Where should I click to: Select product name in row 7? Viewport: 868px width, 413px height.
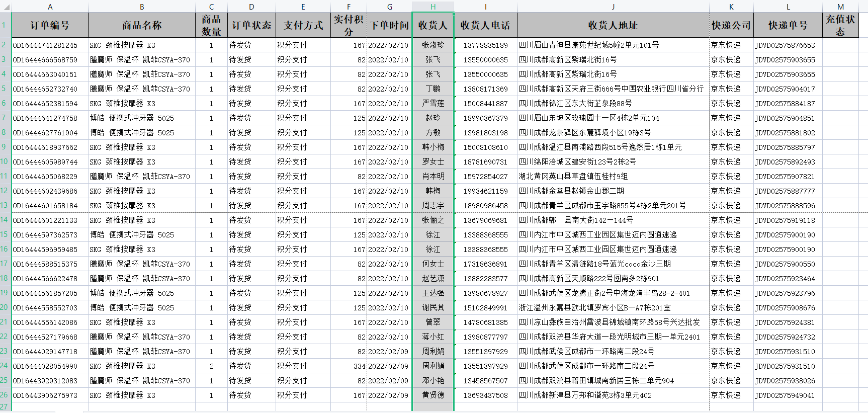pos(142,118)
